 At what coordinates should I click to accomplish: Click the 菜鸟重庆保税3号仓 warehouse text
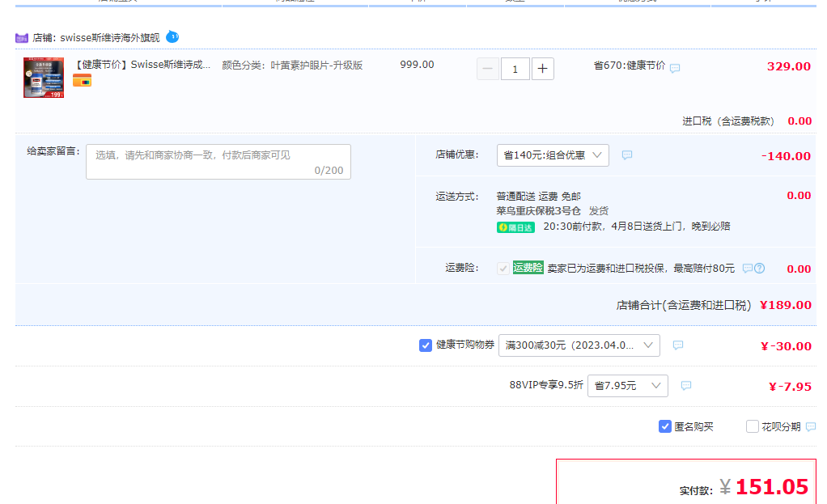538,211
